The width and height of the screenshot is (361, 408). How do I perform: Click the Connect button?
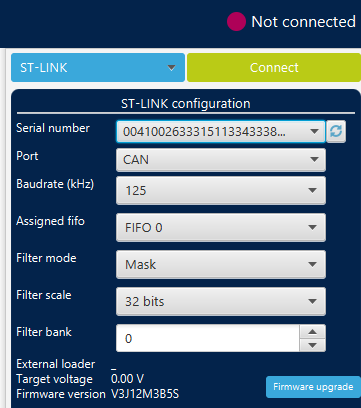click(274, 68)
